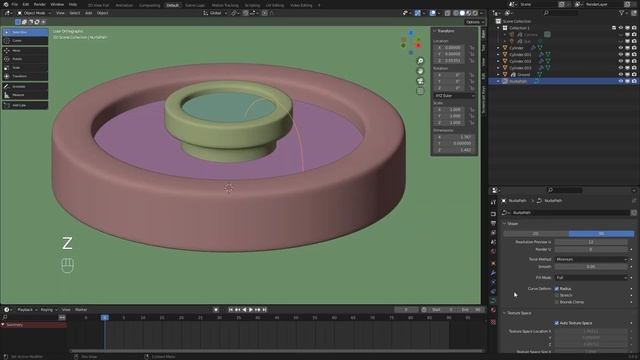Open the Scene properties tab icon
Viewport: 640px width, 360px height.
pos(493,242)
